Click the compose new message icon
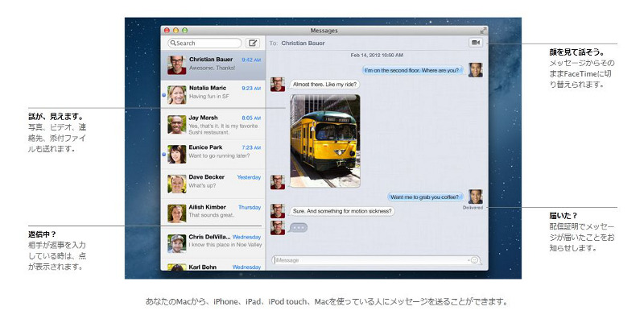This screenshot has width=644, height=323. [x=253, y=43]
